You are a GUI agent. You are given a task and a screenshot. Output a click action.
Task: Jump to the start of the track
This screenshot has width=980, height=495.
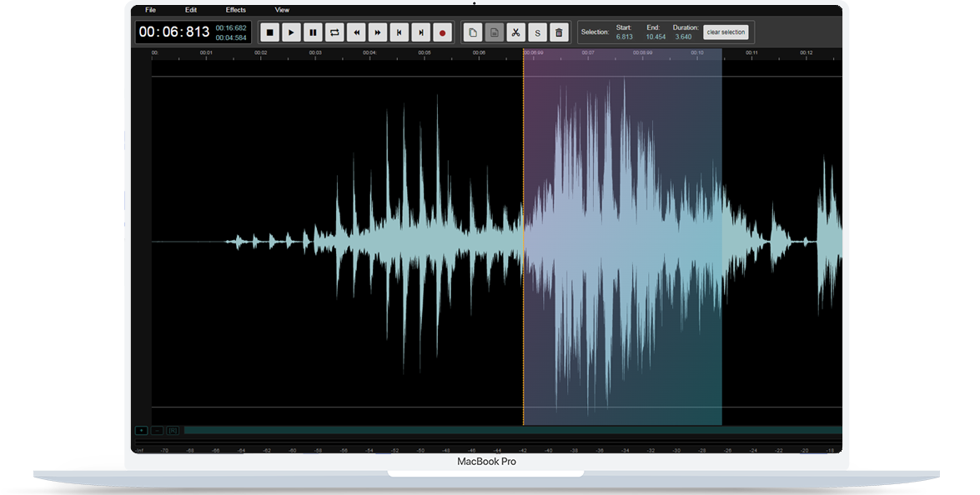[x=400, y=33]
